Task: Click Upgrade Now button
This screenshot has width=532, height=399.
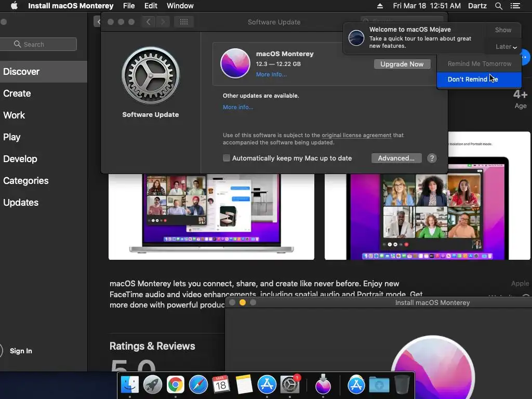Action: pyautogui.click(x=402, y=64)
